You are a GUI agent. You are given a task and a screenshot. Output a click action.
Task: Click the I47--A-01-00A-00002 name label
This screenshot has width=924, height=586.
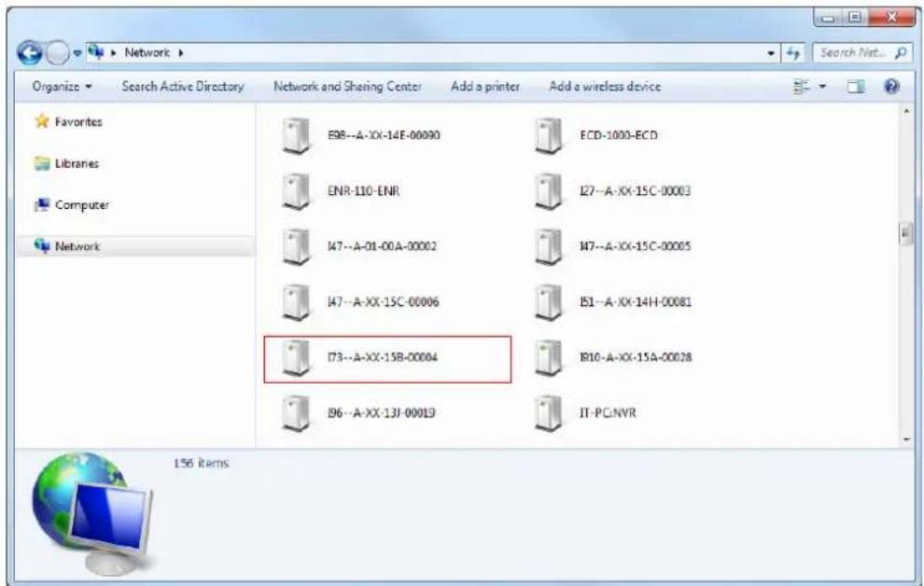(x=382, y=246)
